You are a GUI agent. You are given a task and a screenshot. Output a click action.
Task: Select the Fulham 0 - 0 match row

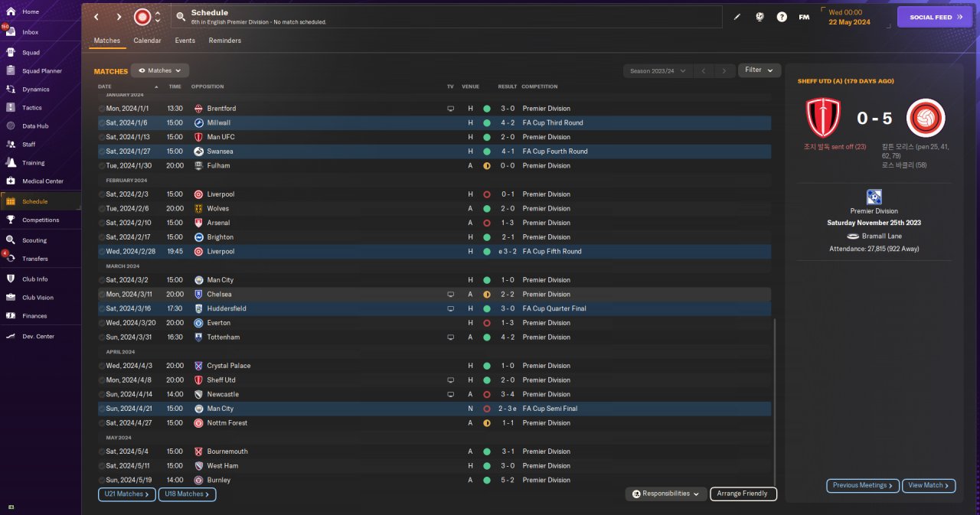coord(434,165)
